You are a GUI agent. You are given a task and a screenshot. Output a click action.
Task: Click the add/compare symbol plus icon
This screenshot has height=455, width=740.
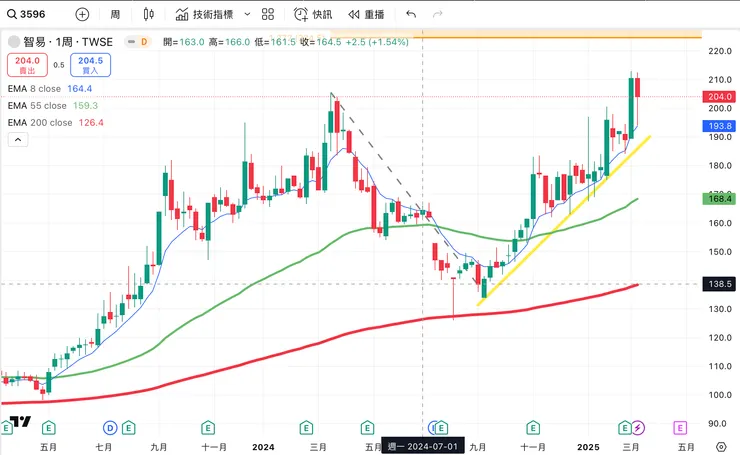tap(82, 14)
